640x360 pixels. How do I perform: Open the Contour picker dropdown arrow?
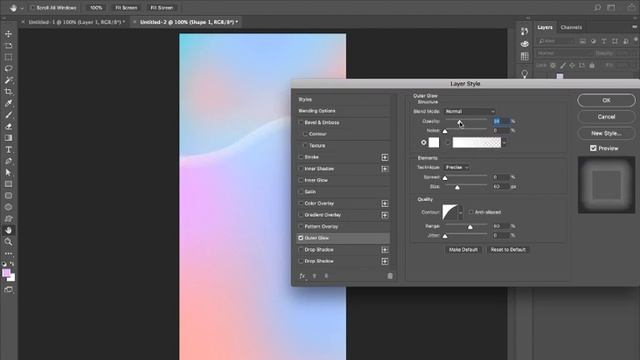coord(461,212)
